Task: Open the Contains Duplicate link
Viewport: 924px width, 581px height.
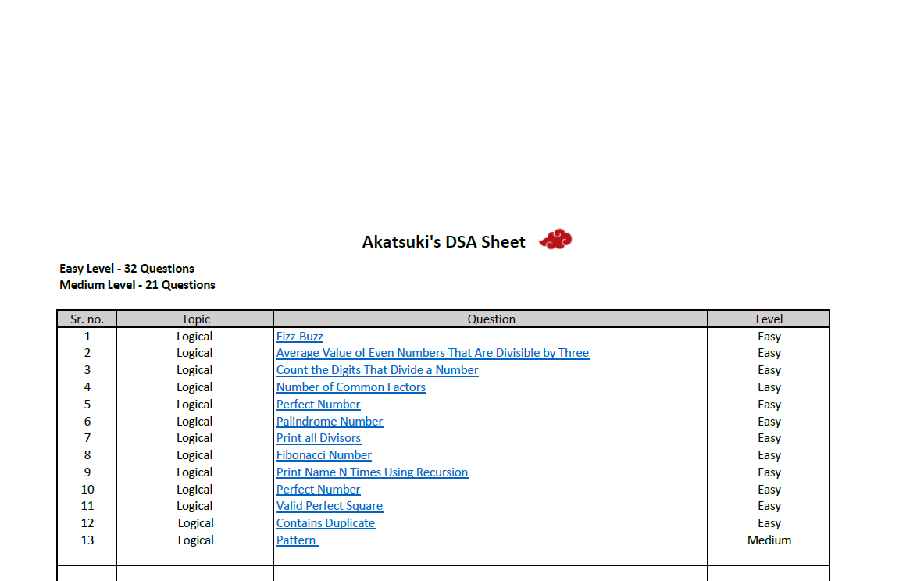Action: point(325,523)
